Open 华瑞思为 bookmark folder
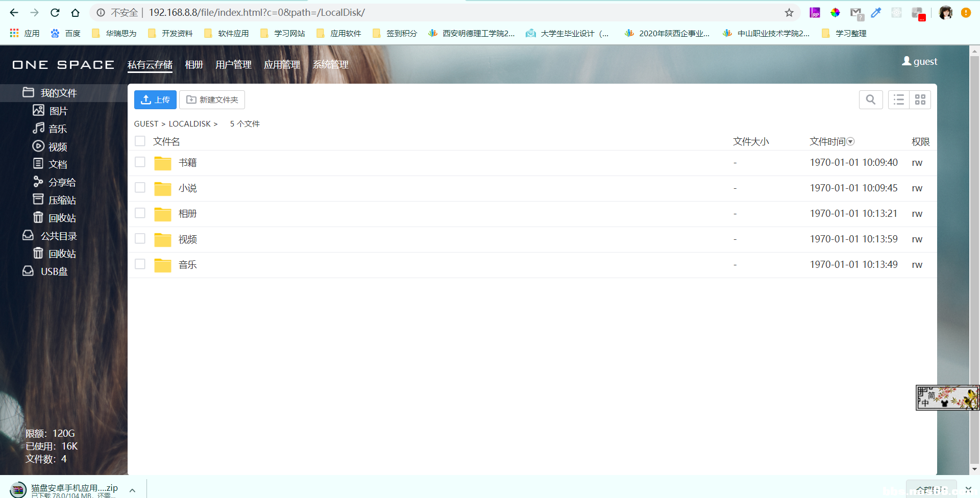 114,33
